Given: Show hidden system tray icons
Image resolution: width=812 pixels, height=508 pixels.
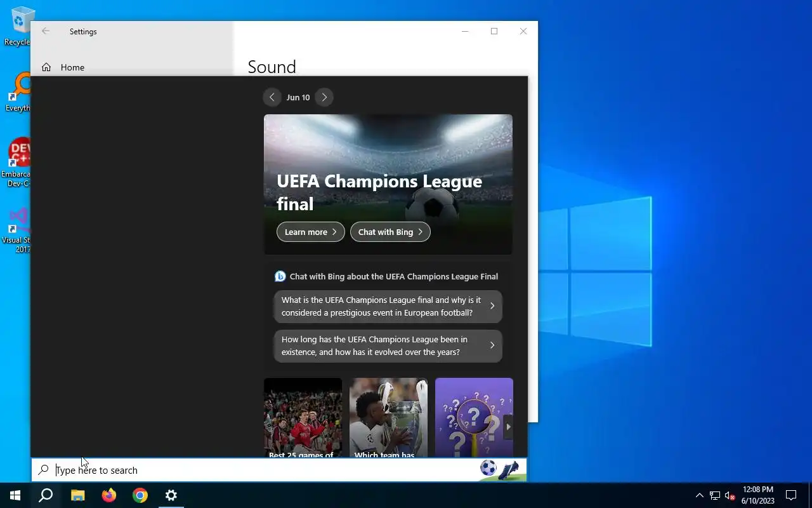Looking at the screenshot, I should point(700,495).
